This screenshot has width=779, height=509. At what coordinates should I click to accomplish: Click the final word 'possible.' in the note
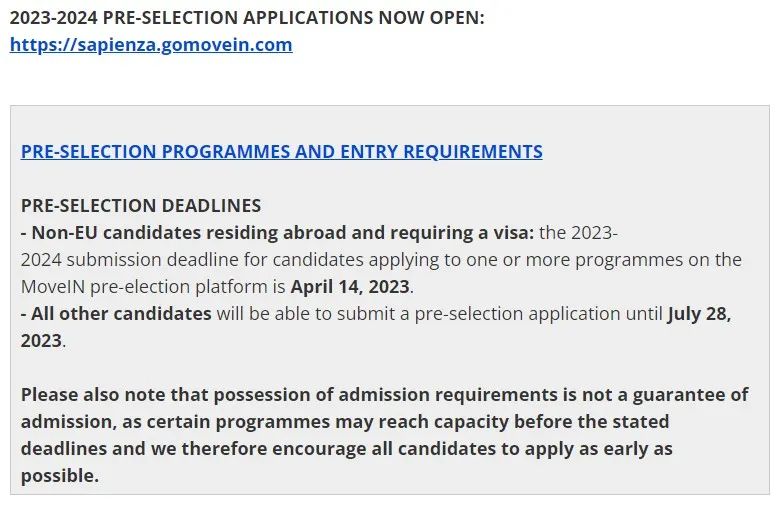(x=60, y=475)
